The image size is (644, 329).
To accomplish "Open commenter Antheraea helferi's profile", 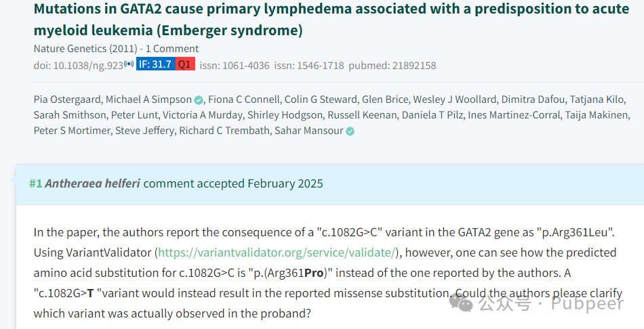I will tap(93, 183).
